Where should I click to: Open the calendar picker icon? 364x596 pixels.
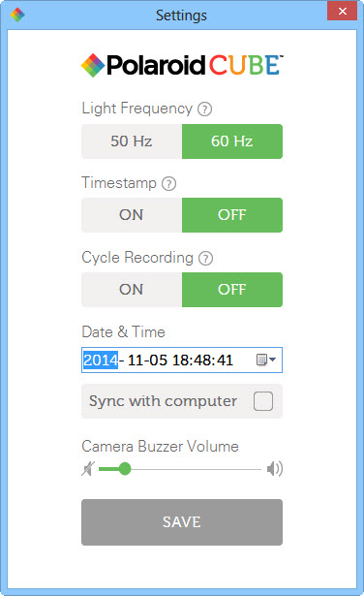point(261,360)
